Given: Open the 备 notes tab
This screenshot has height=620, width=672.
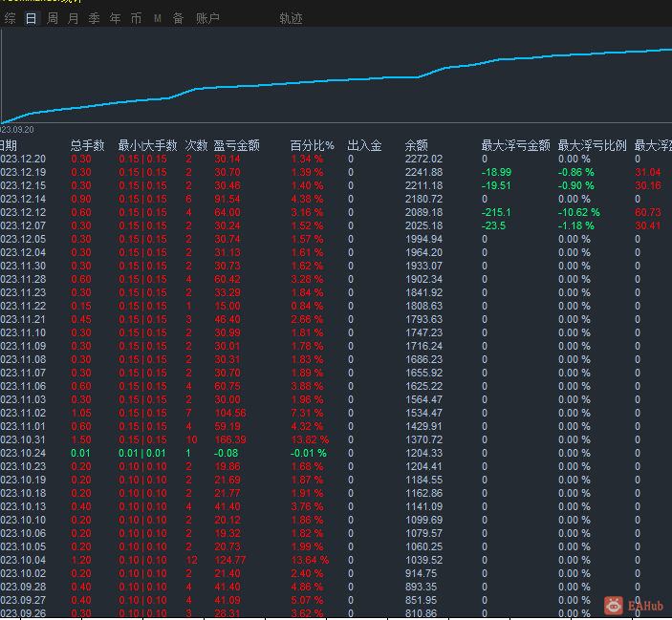Looking at the screenshot, I should coord(178,18).
